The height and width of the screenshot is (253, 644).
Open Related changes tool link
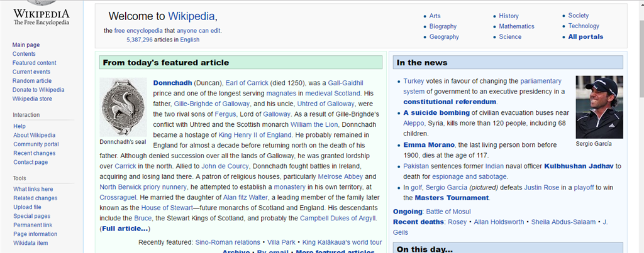tap(35, 198)
